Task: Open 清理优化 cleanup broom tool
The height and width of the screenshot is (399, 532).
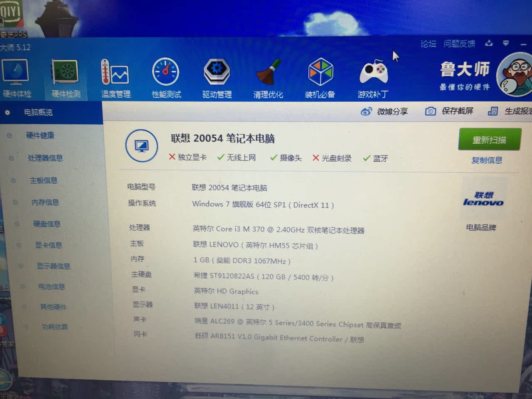Action: [268, 78]
